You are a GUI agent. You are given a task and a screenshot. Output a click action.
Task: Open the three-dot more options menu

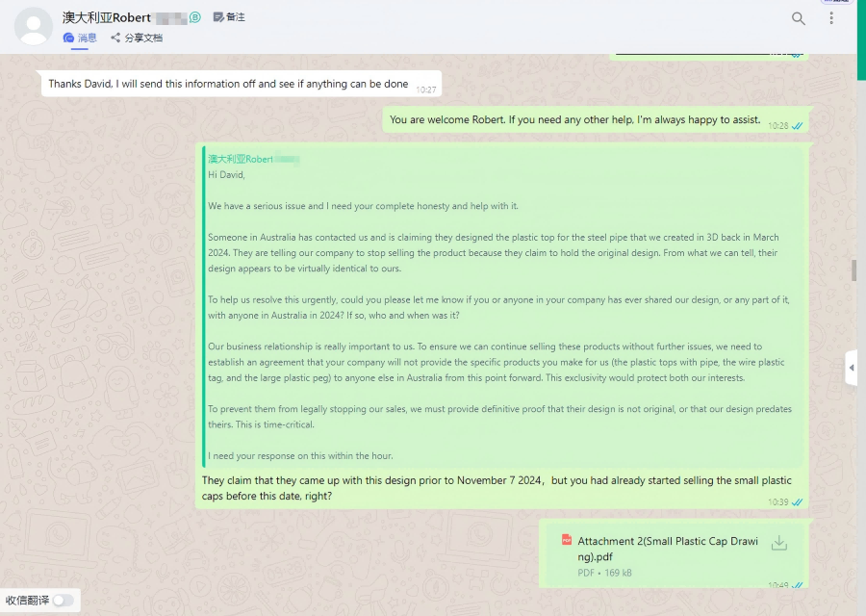click(x=831, y=18)
